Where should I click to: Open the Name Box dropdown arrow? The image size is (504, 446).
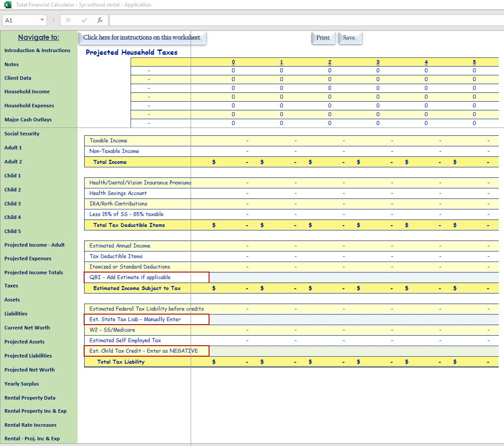point(42,20)
